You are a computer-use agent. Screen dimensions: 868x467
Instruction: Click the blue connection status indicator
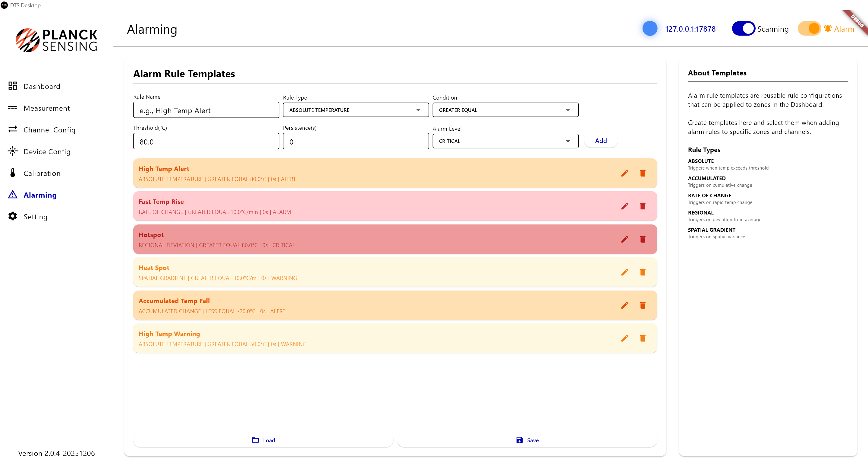(x=650, y=29)
